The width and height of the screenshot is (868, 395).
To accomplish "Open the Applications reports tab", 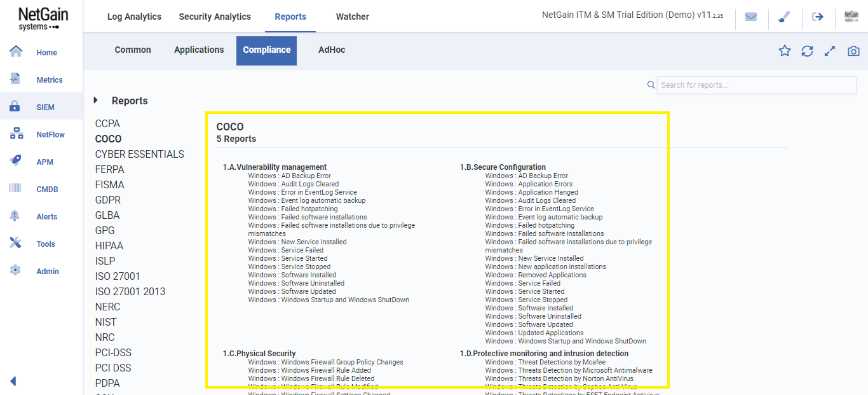I will [x=199, y=50].
